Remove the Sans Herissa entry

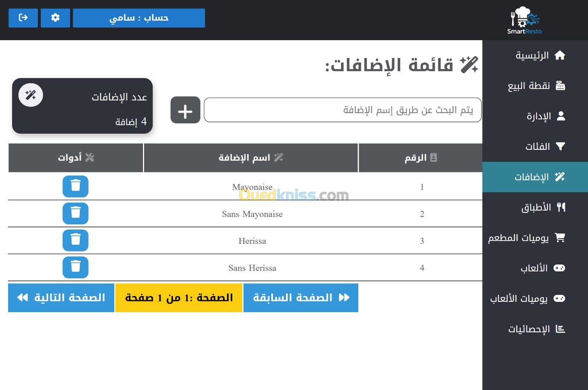coord(75,267)
